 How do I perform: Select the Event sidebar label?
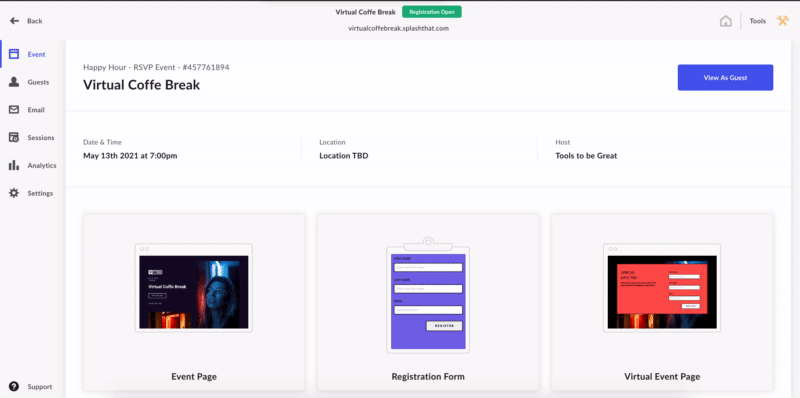36,54
